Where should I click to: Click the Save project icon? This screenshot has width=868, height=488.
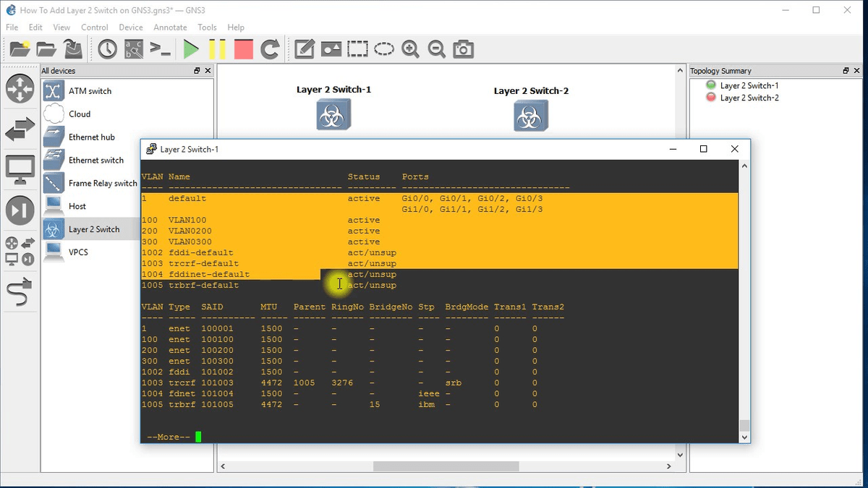point(72,49)
